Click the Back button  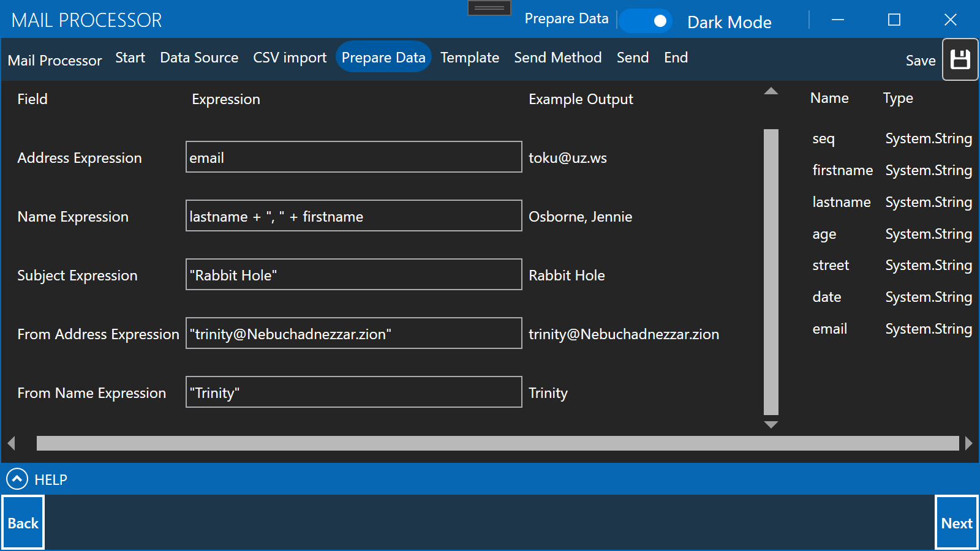(23, 522)
